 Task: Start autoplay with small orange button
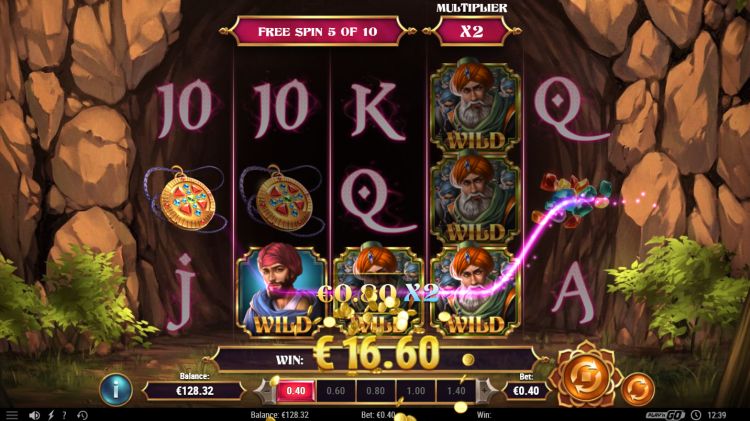click(638, 388)
